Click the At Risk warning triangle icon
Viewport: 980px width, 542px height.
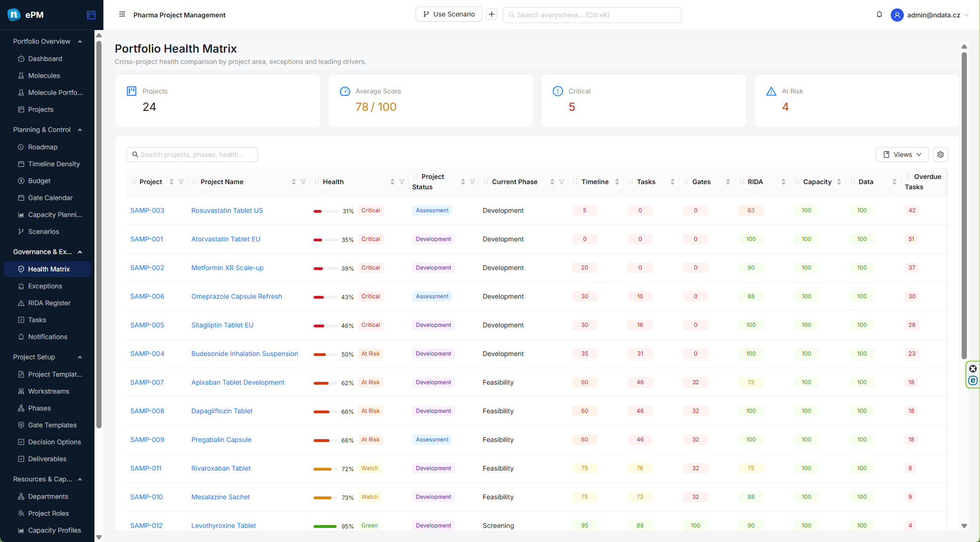[771, 91]
